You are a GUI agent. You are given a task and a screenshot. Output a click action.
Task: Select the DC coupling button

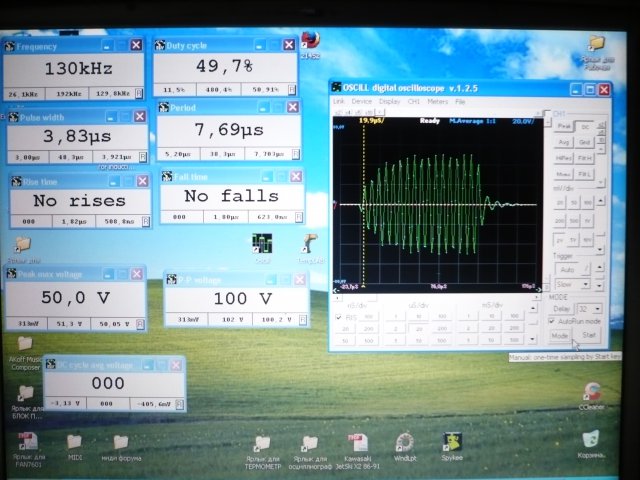(x=585, y=127)
